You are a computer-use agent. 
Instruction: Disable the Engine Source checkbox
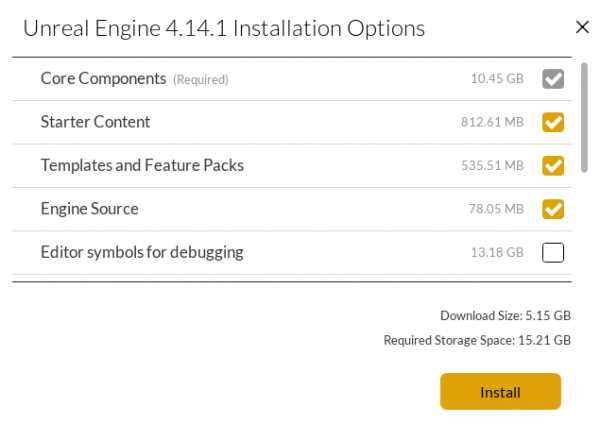click(553, 209)
